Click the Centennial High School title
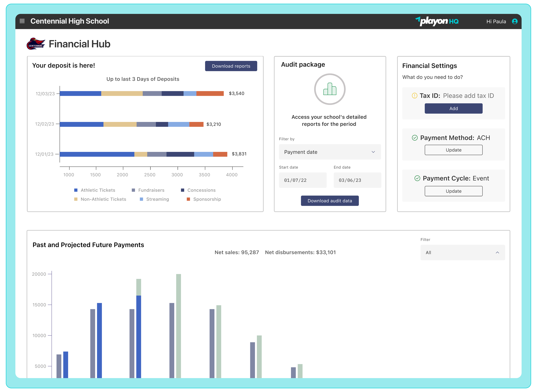The image size is (537, 392). click(70, 21)
